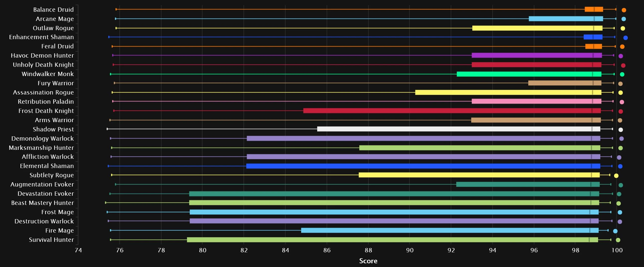Click the Marksmanship Hunter green box

[480, 148]
